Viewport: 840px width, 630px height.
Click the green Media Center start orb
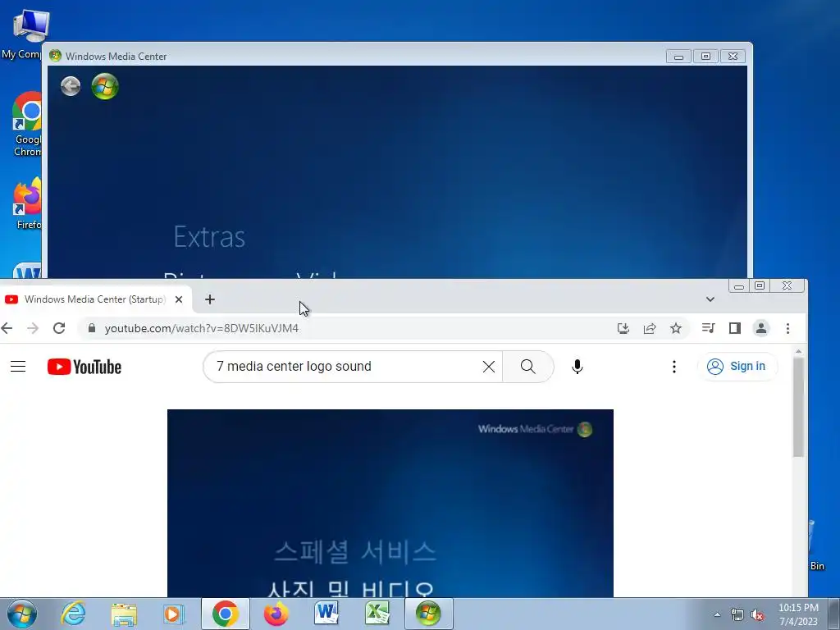[x=105, y=86]
